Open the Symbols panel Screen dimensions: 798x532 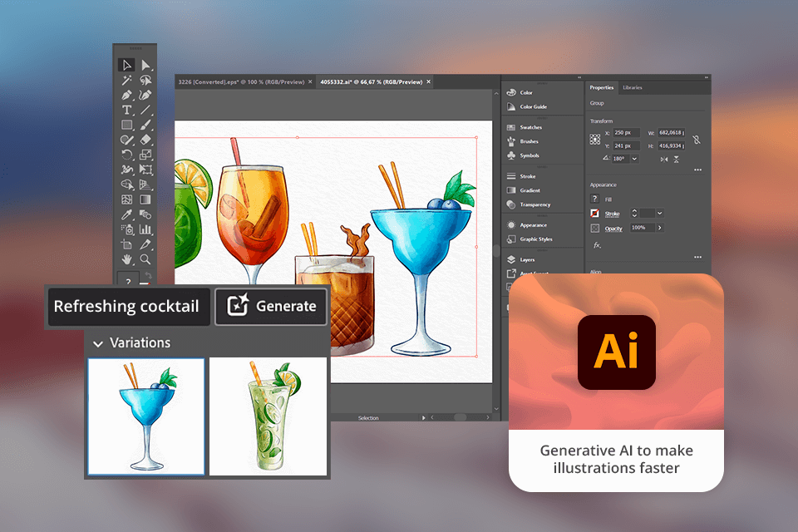pyautogui.click(x=523, y=155)
